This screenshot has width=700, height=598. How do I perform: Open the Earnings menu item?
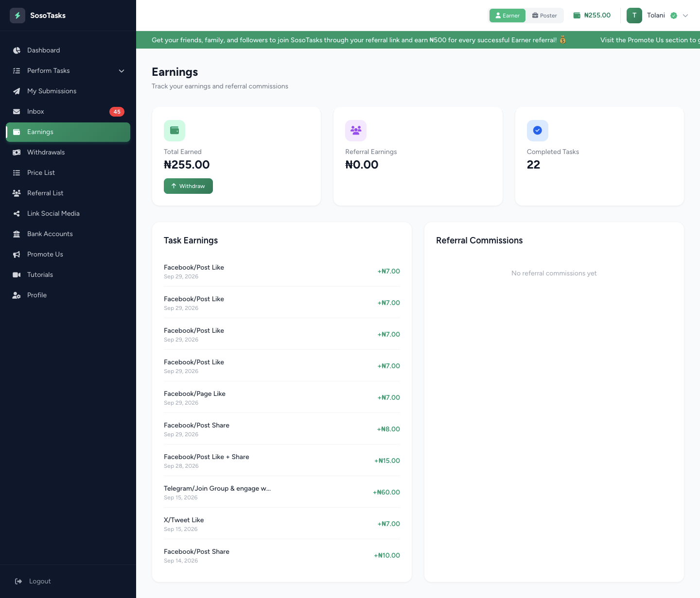click(x=68, y=132)
